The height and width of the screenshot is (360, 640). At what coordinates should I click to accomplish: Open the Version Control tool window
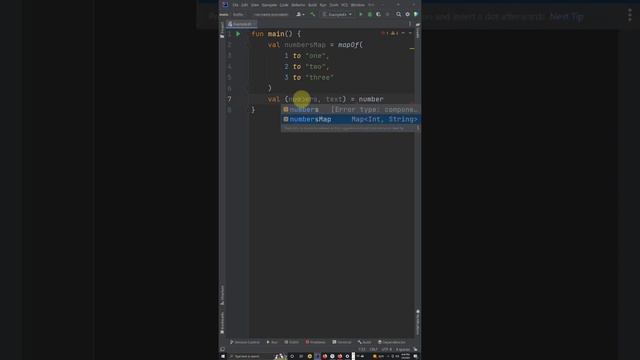click(x=245, y=342)
